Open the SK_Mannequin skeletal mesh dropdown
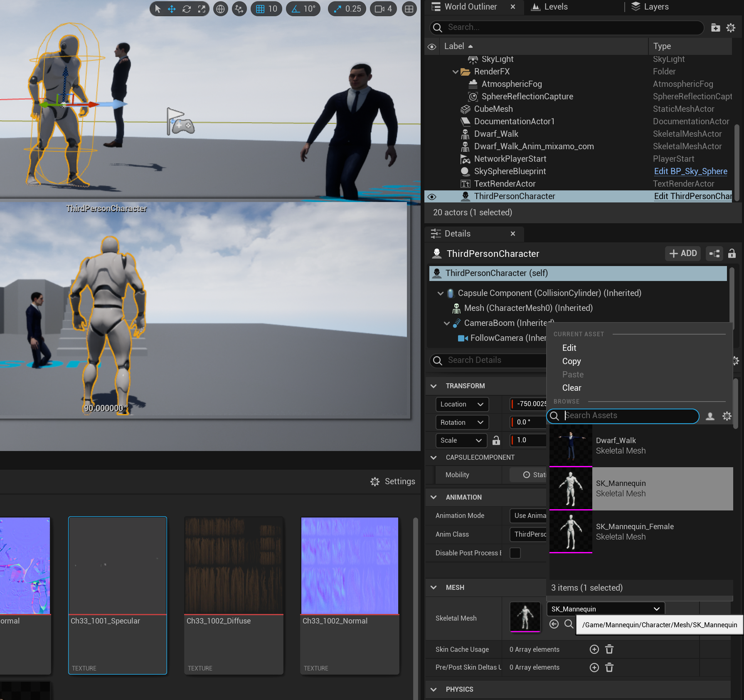The height and width of the screenshot is (700, 744). [x=605, y=609]
